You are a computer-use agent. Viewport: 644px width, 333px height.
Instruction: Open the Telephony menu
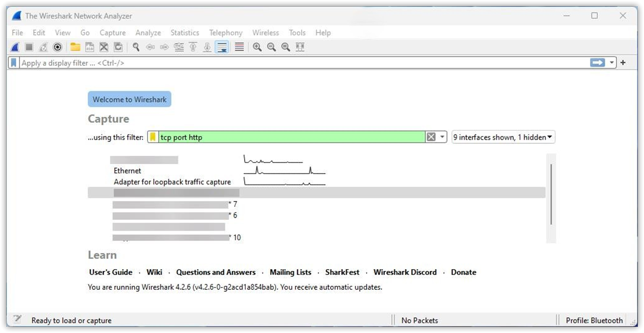(x=226, y=33)
